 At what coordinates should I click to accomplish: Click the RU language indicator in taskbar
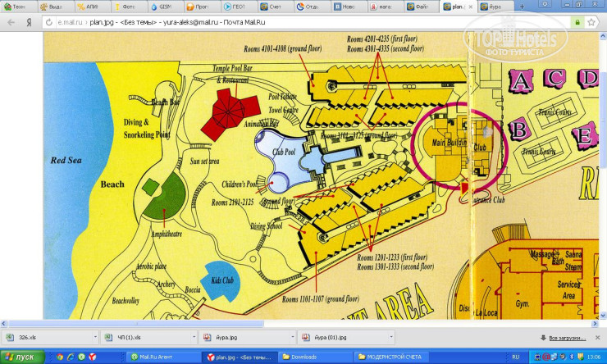[515, 357]
